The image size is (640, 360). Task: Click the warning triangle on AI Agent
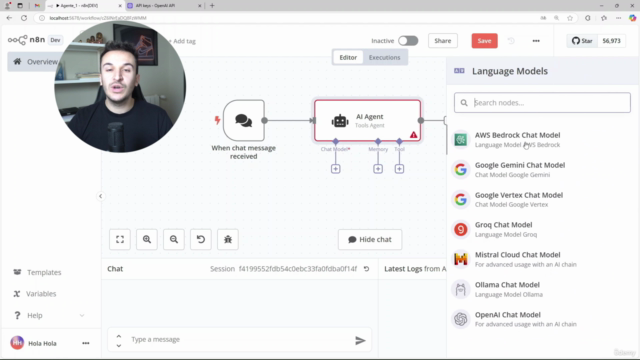tap(413, 135)
